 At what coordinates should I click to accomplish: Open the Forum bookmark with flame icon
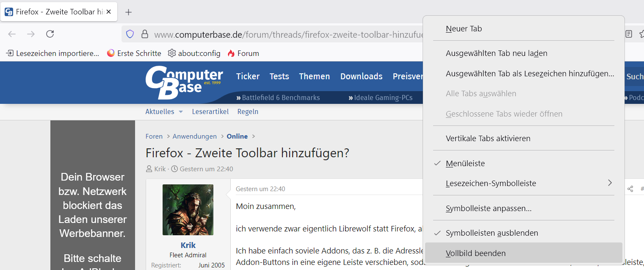(243, 53)
